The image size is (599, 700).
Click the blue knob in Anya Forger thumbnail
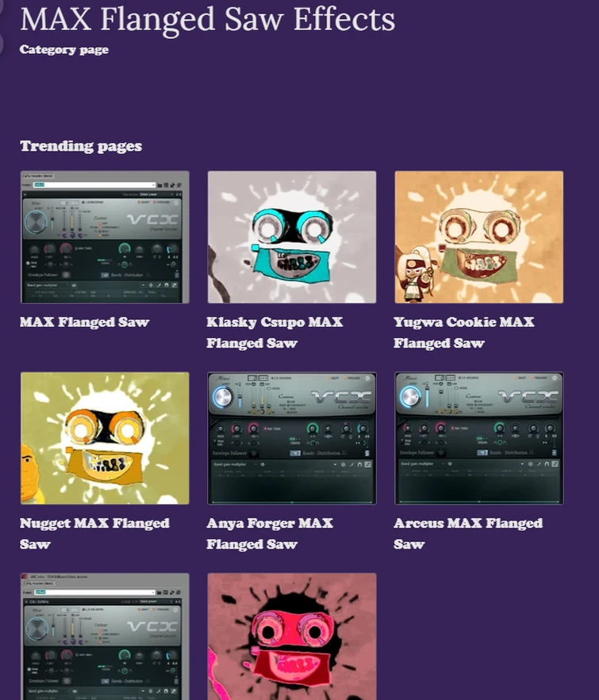click(x=223, y=397)
